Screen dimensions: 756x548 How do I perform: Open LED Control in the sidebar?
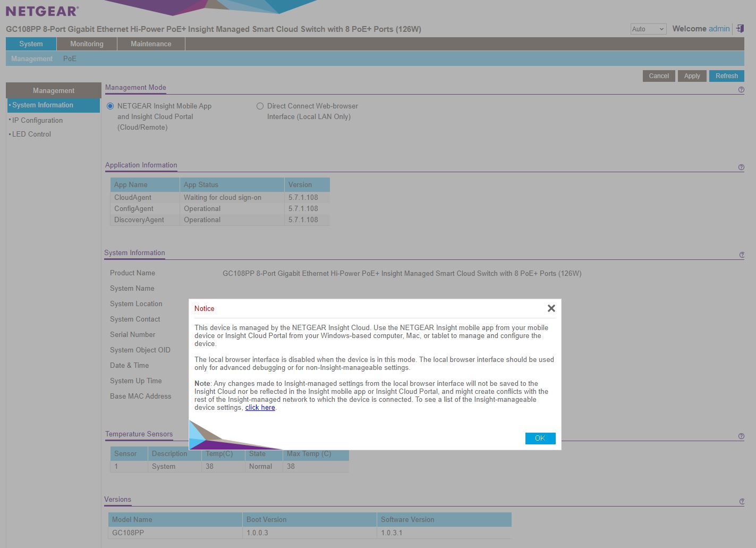pyautogui.click(x=31, y=134)
